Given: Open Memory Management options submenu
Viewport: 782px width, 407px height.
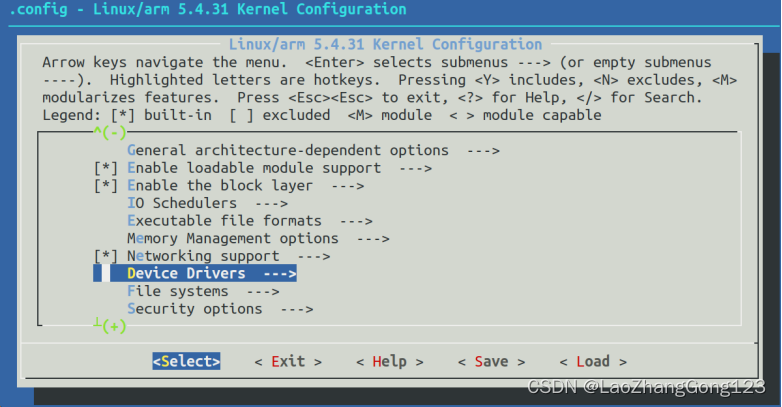Looking at the screenshot, I should click(x=258, y=238).
